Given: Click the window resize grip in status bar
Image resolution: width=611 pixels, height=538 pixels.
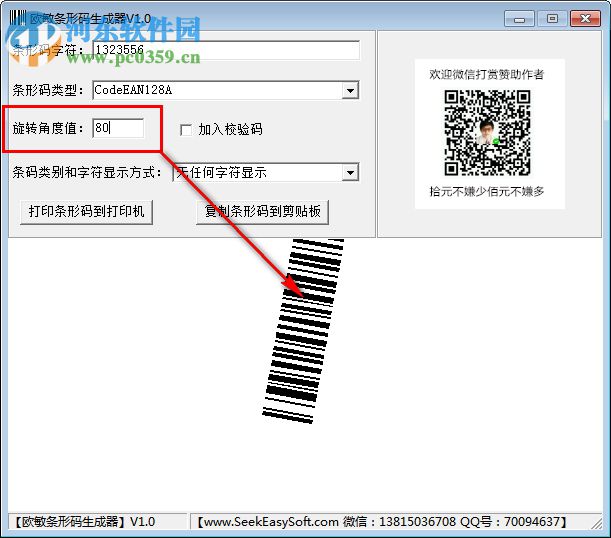Looking at the screenshot, I should click(597, 522).
